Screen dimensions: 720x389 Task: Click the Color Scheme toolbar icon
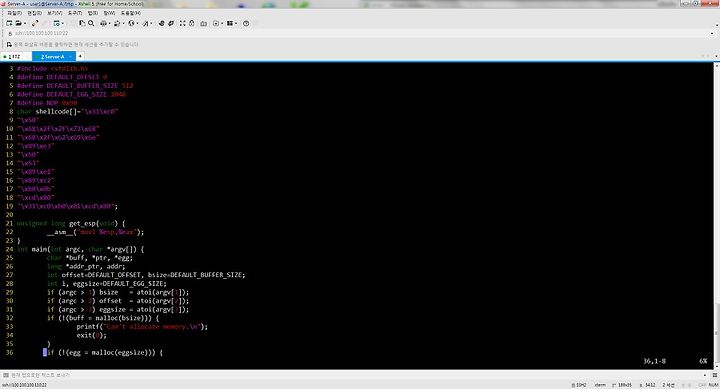[117, 23]
